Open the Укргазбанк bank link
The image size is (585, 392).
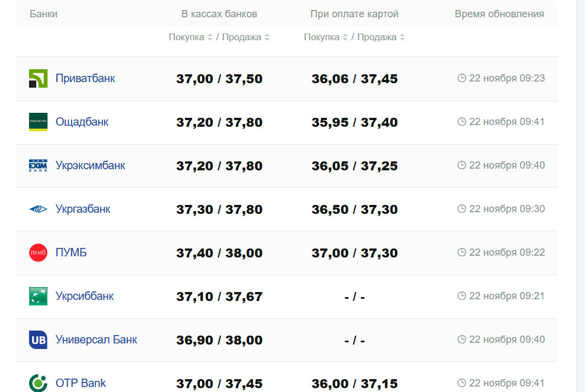click(x=83, y=209)
